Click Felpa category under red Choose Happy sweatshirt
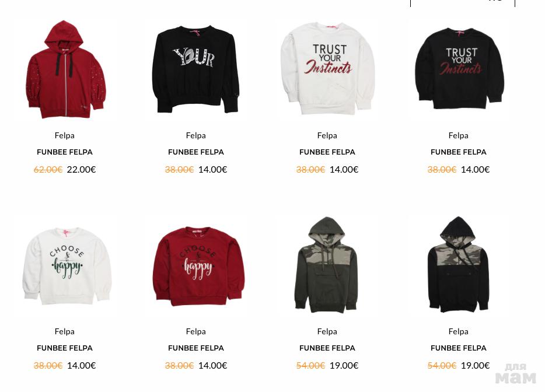The height and width of the screenshot is (392, 545). (196, 331)
